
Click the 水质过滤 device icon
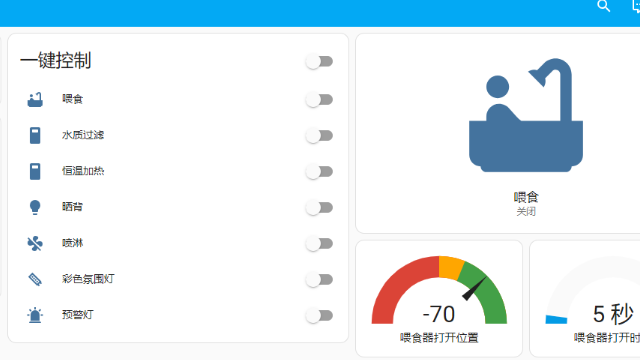(35, 135)
